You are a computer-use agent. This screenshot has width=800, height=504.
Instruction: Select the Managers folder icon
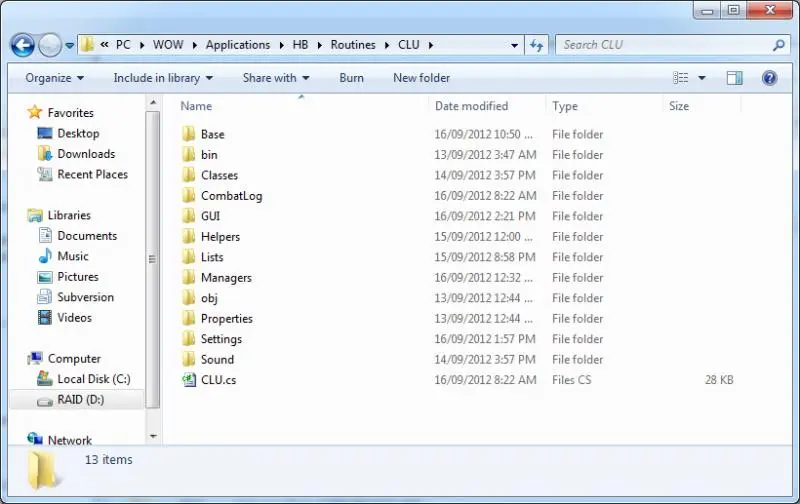click(189, 278)
